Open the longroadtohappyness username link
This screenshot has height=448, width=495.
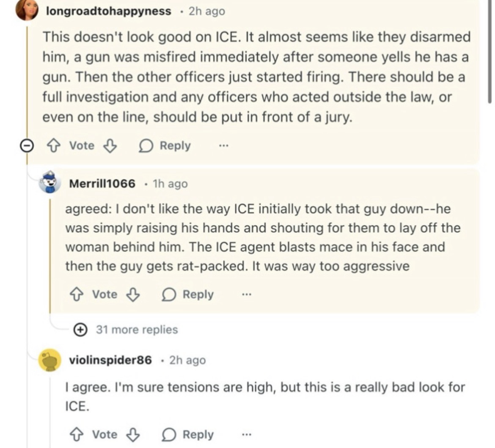click(109, 11)
